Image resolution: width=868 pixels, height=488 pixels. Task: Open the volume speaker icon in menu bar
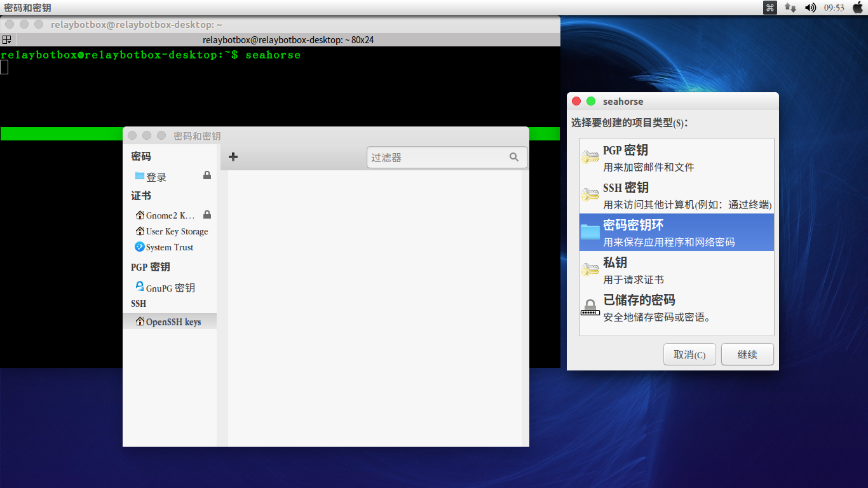pyautogui.click(x=810, y=8)
